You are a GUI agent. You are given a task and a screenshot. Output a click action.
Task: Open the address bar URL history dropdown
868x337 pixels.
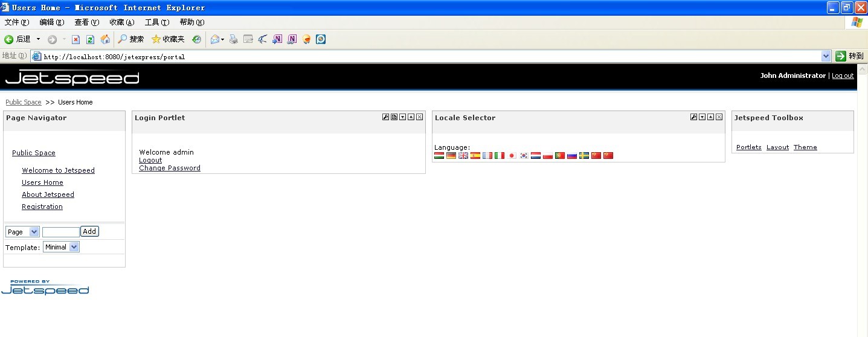pyautogui.click(x=826, y=56)
